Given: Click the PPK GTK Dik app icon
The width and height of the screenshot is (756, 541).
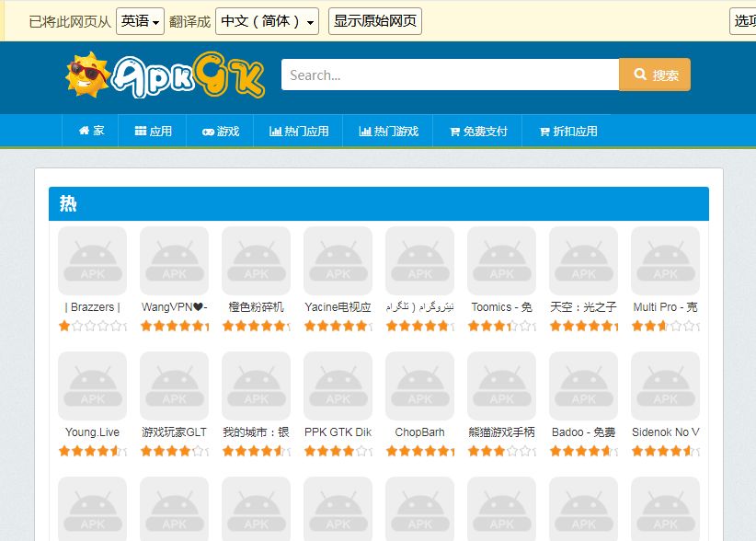Looking at the screenshot, I should [x=338, y=386].
